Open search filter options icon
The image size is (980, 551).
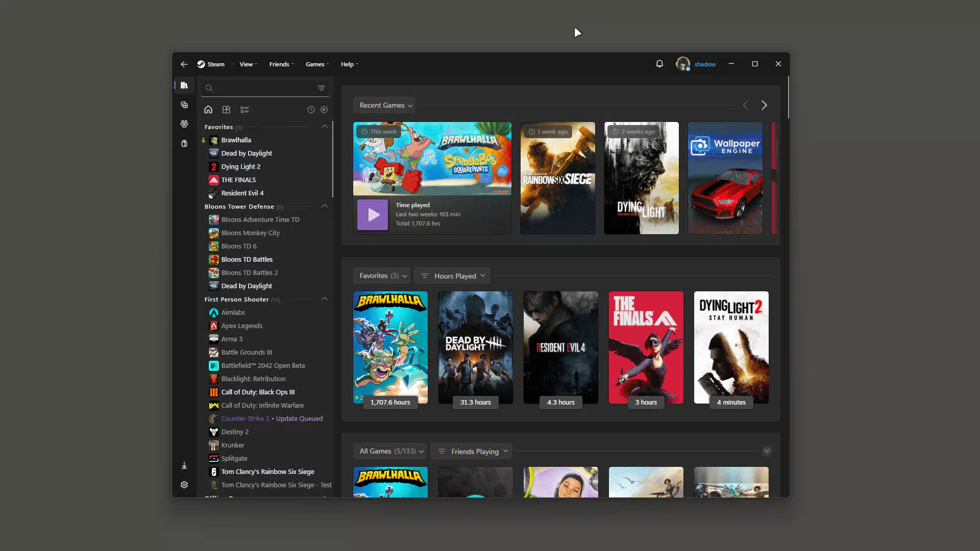coord(322,88)
